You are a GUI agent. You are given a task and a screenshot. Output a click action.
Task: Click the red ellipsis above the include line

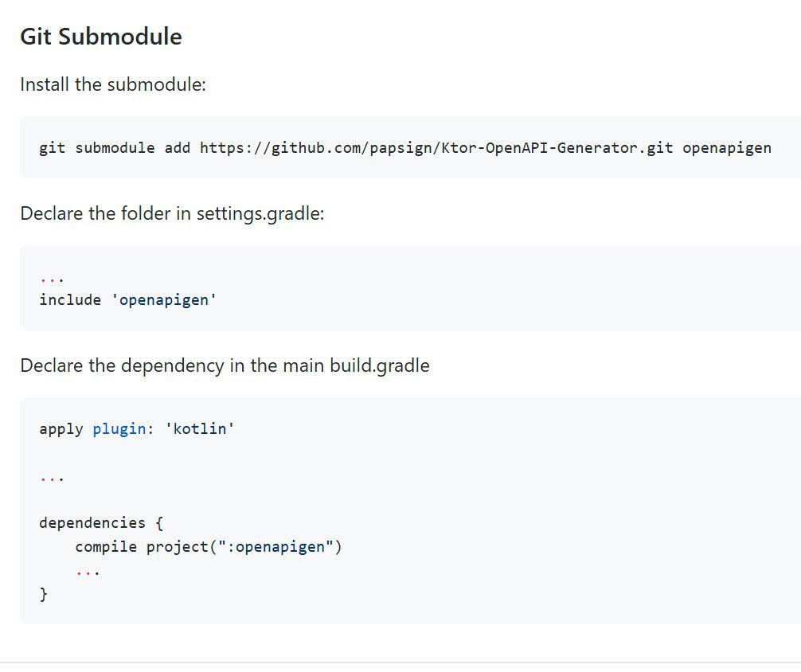(x=51, y=279)
